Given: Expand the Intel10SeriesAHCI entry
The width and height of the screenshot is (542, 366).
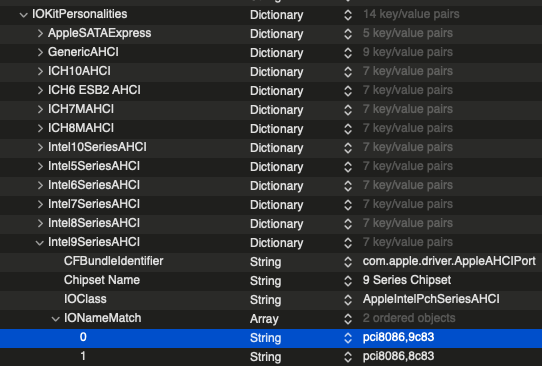Looking at the screenshot, I should [40, 148].
